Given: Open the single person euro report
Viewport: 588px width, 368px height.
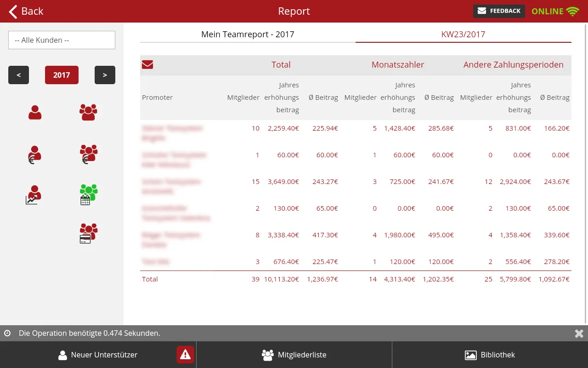Looking at the screenshot, I should [x=34, y=155].
